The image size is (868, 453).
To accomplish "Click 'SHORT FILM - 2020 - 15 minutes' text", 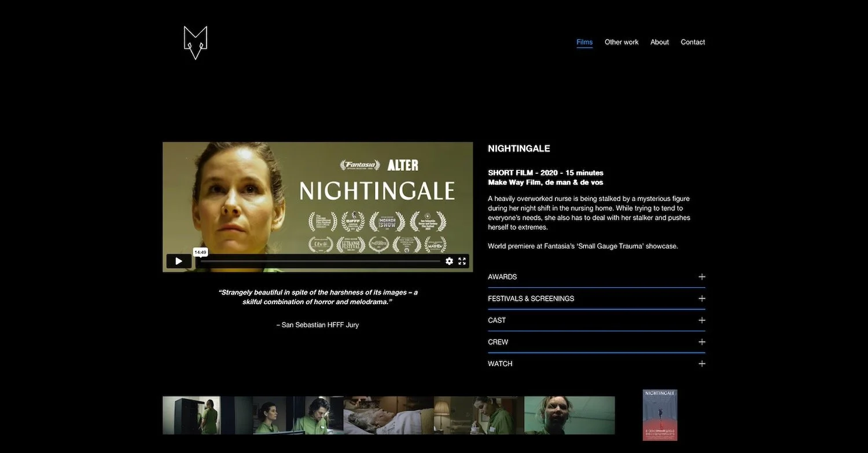I will [x=546, y=173].
